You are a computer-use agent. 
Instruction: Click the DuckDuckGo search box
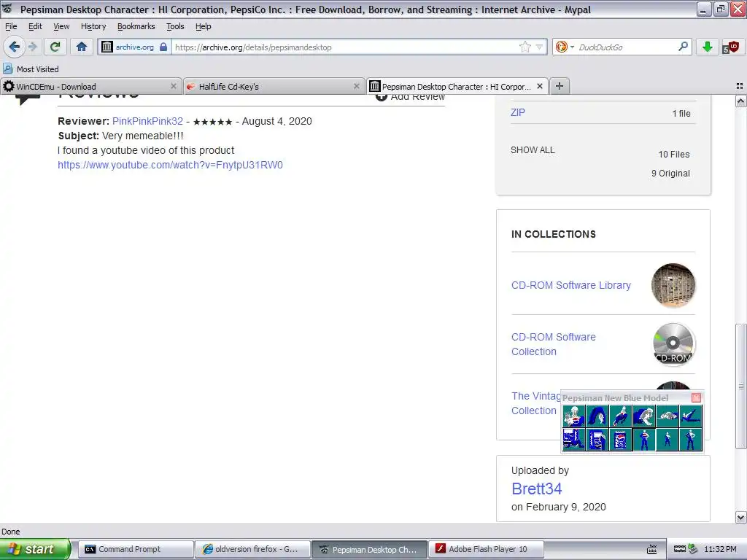tap(625, 47)
